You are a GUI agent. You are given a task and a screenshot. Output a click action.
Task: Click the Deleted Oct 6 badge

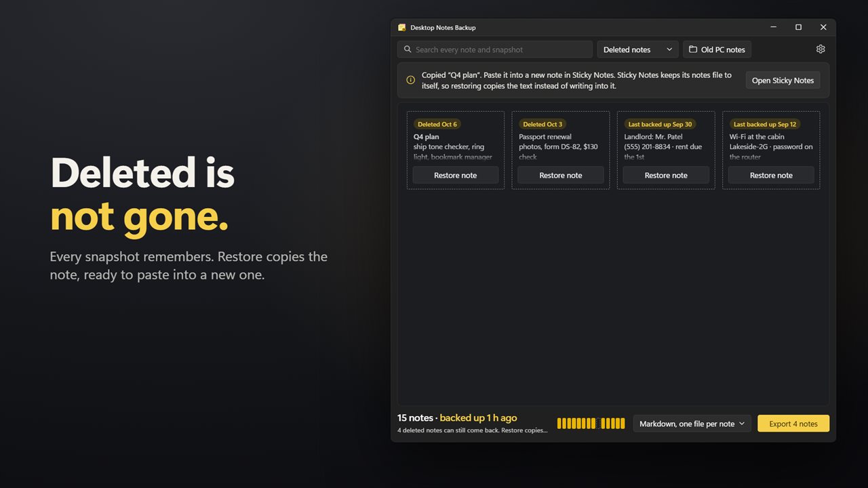[437, 124]
